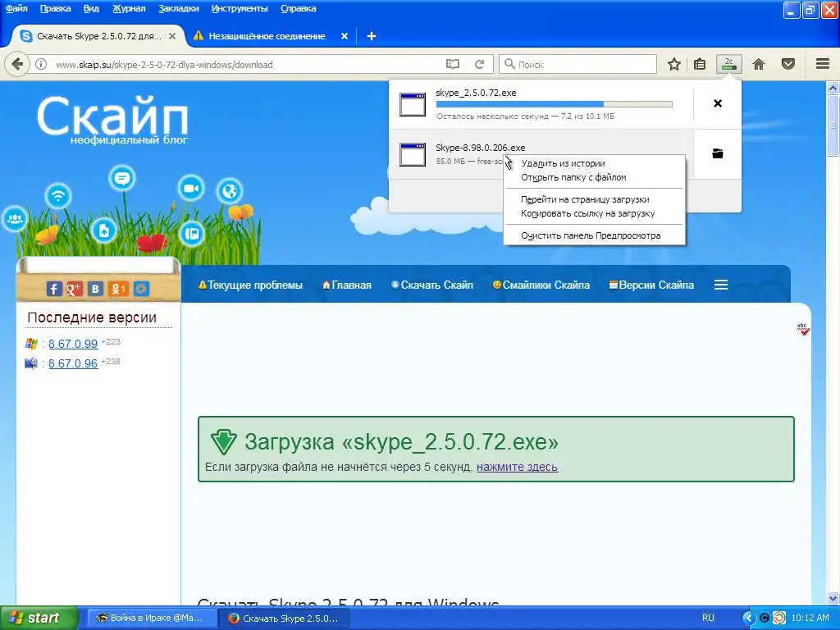The image size is (840, 630).
Task: Open the Правка menu
Action: click(x=55, y=8)
